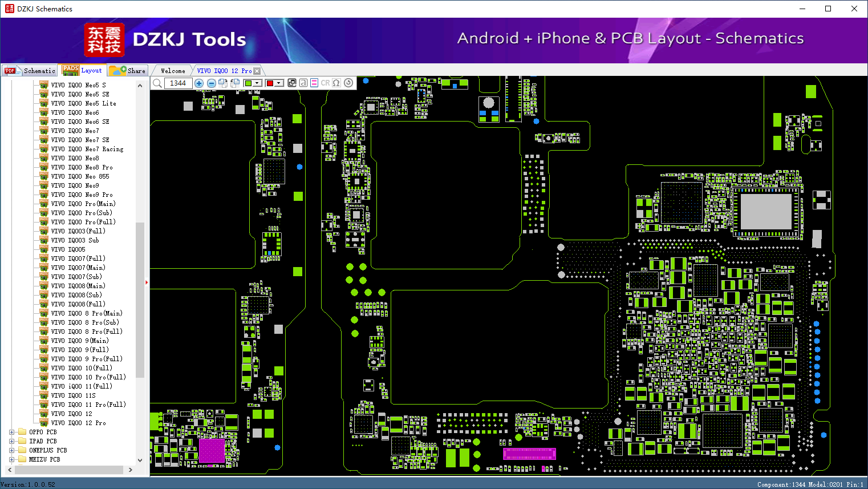
Task: Expand the OPPO PCB folder
Action: coord(11,432)
